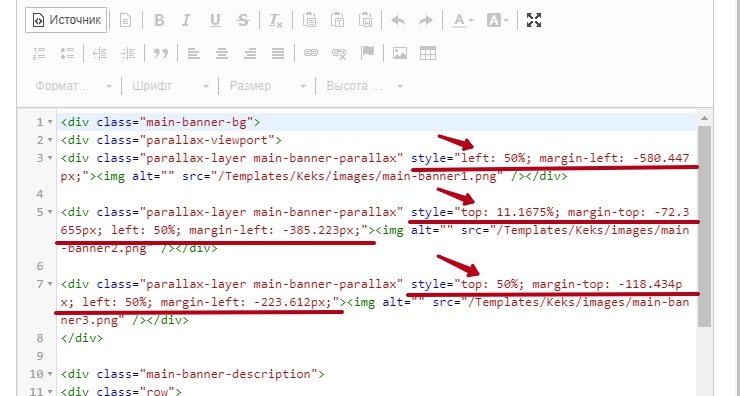Click the Block quote icon

(x=161, y=53)
